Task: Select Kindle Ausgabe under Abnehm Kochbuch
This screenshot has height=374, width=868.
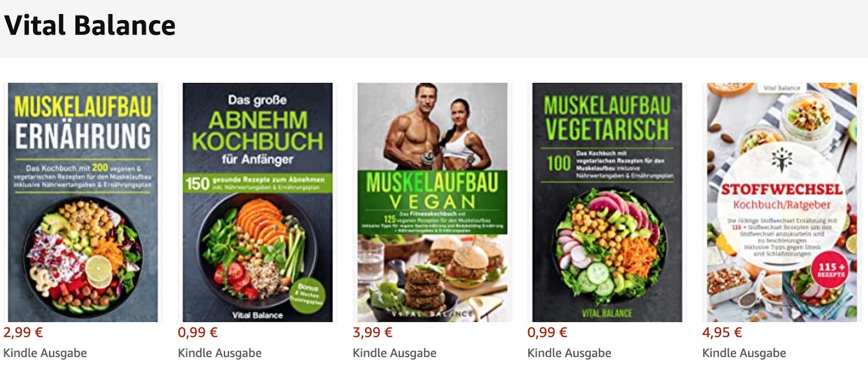Action: click(220, 353)
